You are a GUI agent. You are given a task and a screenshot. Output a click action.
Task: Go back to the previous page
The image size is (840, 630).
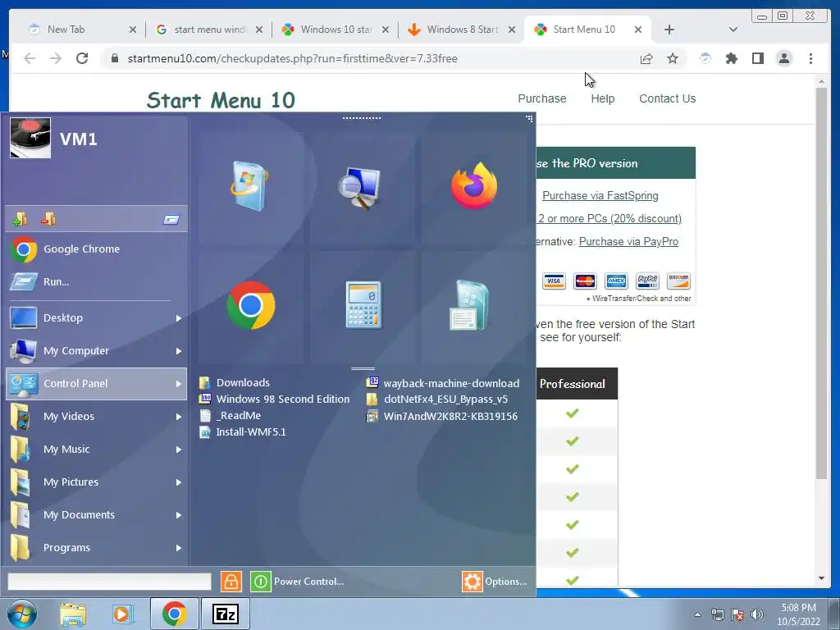click(30, 58)
